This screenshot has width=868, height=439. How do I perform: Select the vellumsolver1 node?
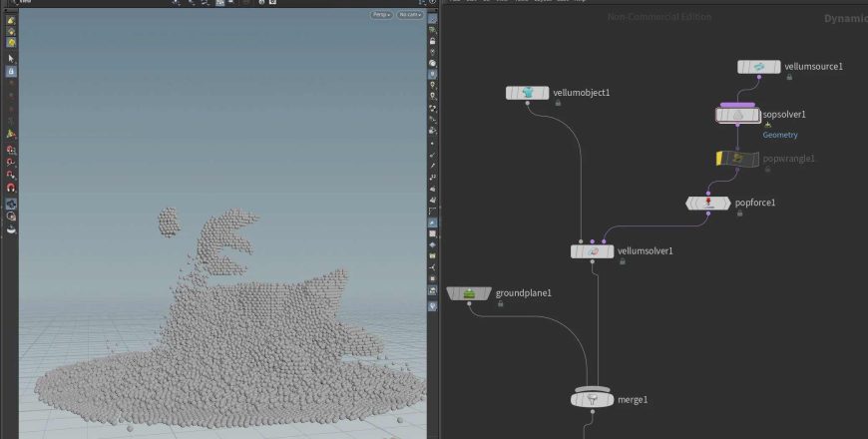click(593, 251)
